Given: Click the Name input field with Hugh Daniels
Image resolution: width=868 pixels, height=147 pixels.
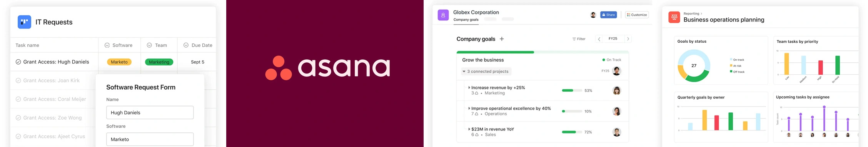Looking at the screenshot, I should (x=150, y=112).
